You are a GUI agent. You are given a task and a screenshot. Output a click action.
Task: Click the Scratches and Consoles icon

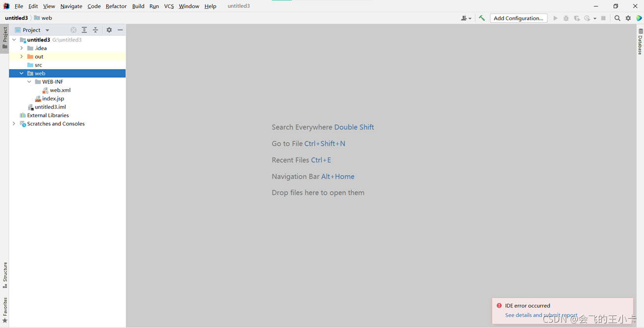(x=23, y=124)
